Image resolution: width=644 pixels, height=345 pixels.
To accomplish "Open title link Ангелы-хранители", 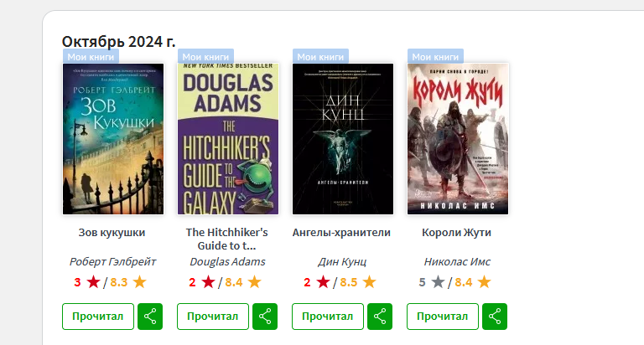I will 341,232.
